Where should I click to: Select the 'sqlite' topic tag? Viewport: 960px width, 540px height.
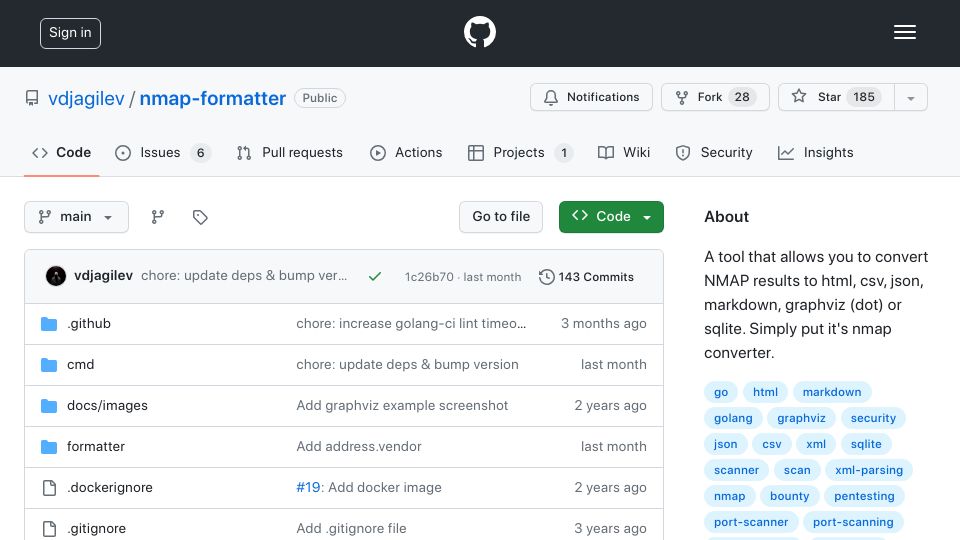(866, 444)
